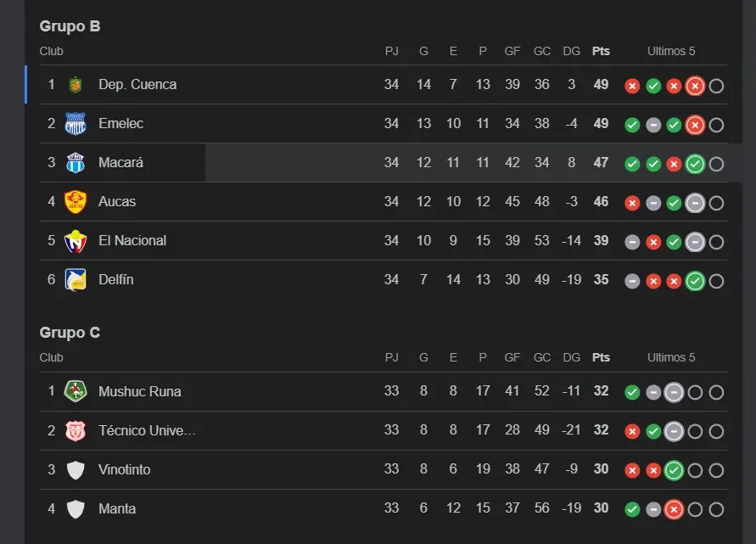Select the El Nacional table row name
Image resolution: width=756 pixels, height=544 pixels.
[132, 241]
